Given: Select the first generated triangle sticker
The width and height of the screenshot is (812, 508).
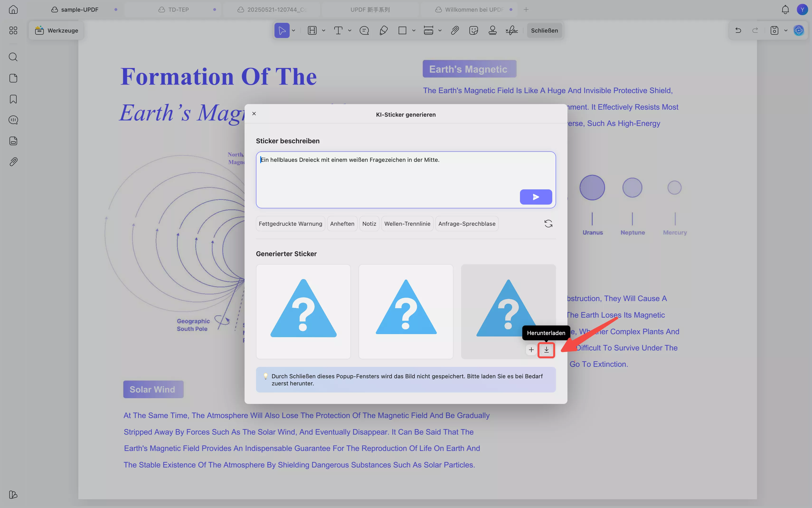Looking at the screenshot, I should [x=303, y=312].
